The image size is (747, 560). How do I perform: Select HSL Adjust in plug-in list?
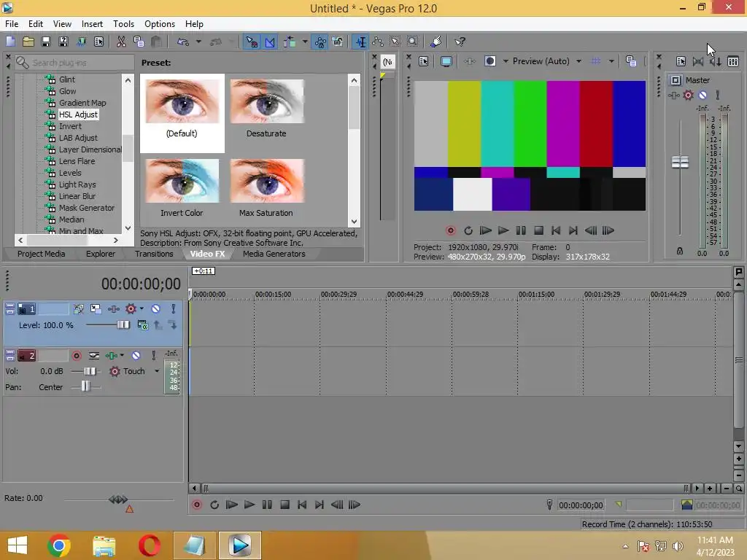pos(78,114)
